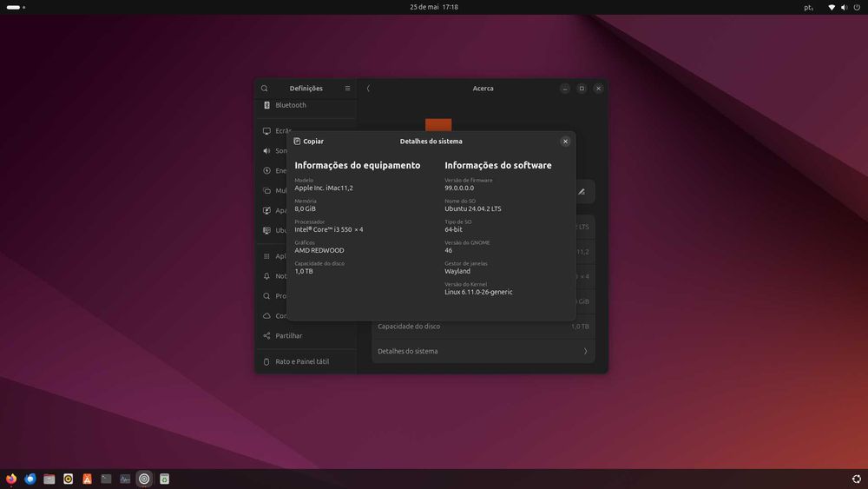Click the pencil edit icon for device name
The height and width of the screenshot is (489, 868).
pos(582,192)
